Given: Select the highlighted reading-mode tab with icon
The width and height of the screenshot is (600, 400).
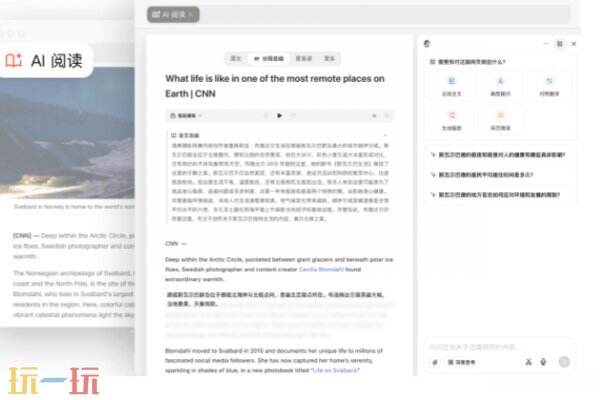Looking at the screenshot, I should [269, 59].
